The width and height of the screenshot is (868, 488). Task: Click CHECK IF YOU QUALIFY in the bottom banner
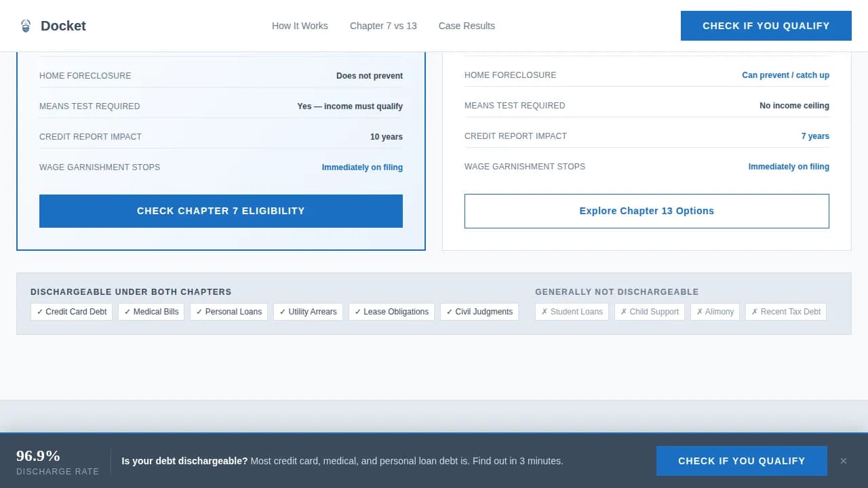coord(741,461)
